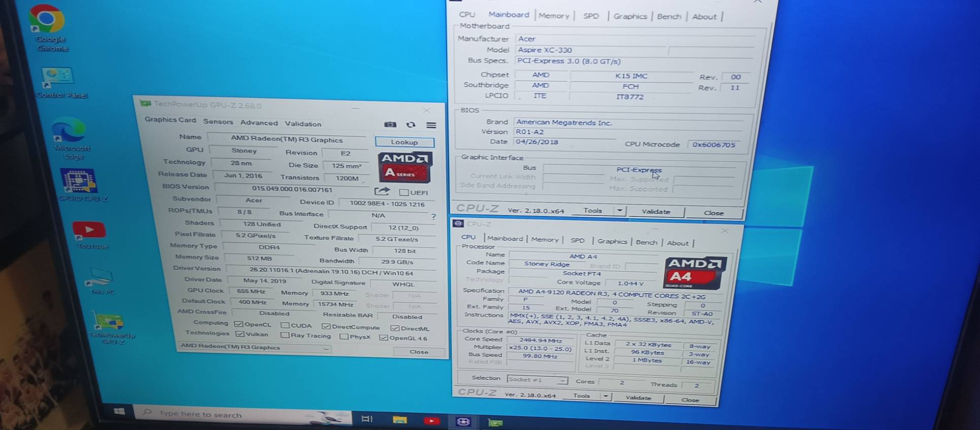Click the YouTube taskbar icon
Screen dimensions: 980x430
[x=431, y=420]
